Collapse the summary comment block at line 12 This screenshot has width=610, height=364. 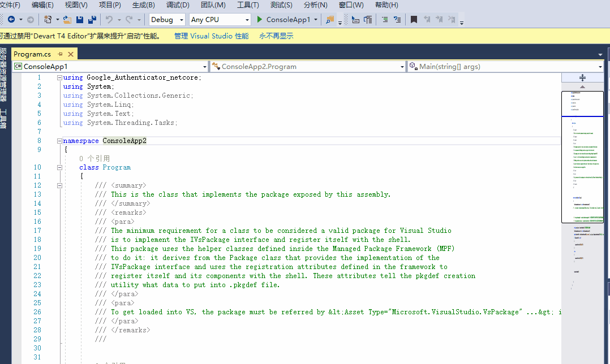tap(59, 186)
